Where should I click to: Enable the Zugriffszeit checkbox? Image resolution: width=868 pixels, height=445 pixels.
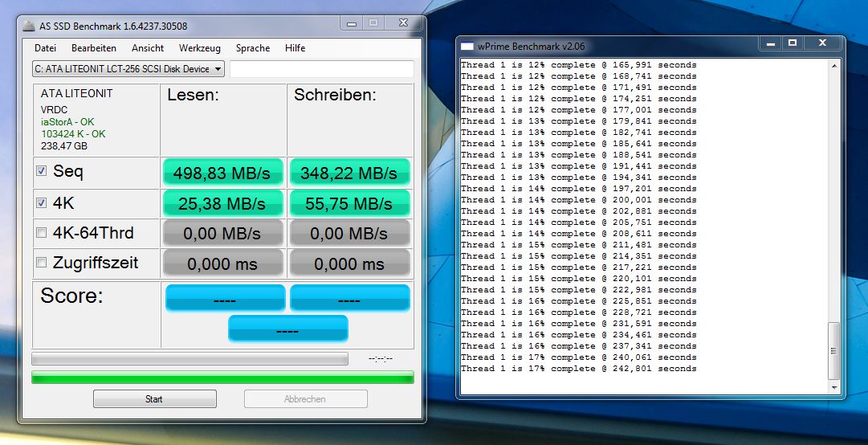pyautogui.click(x=42, y=262)
